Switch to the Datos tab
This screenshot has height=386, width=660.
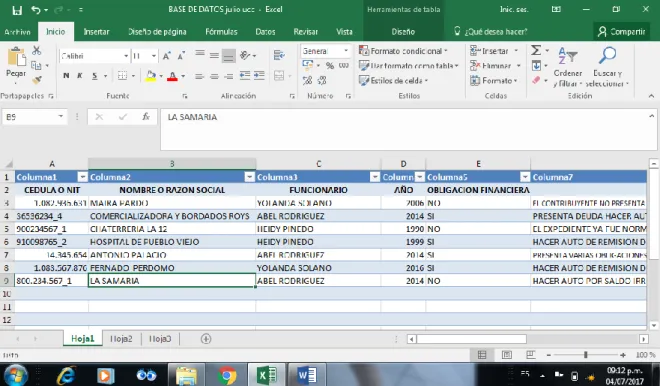coord(265,32)
